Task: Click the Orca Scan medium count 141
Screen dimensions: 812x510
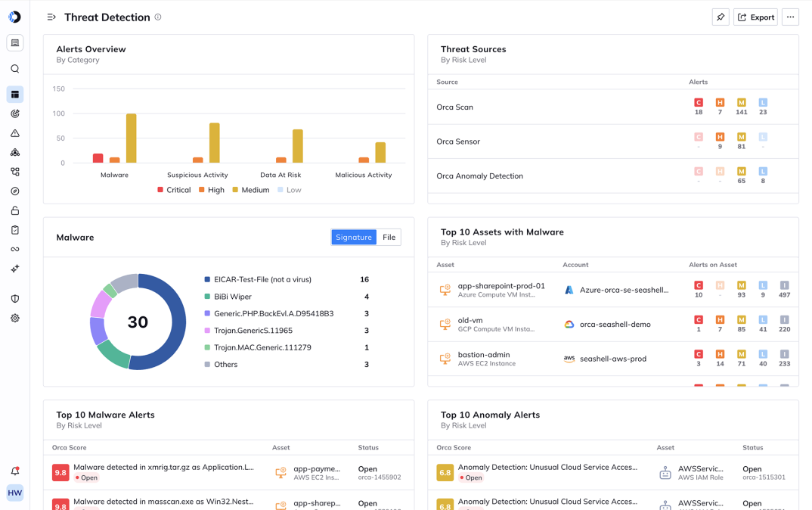Action: coord(742,112)
